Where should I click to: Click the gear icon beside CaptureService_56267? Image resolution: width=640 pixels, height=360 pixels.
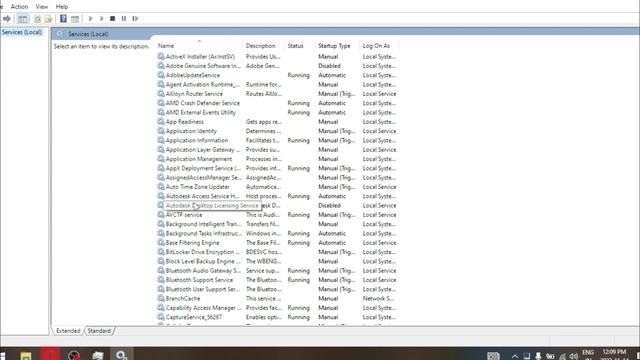point(161,317)
